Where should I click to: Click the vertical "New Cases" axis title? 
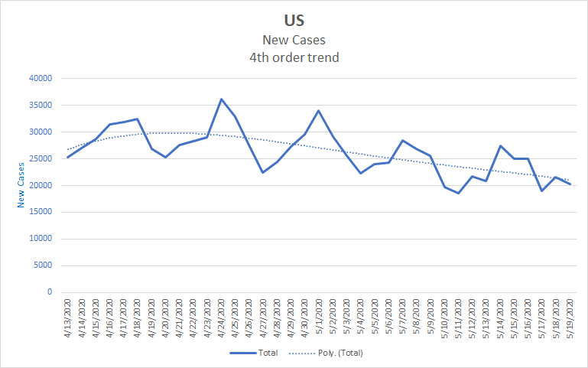pyautogui.click(x=21, y=185)
